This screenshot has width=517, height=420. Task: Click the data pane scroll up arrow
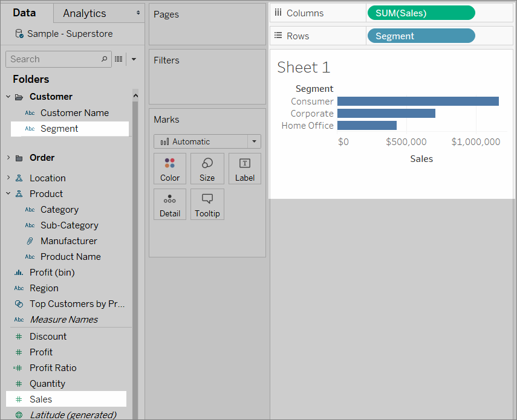(x=135, y=95)
